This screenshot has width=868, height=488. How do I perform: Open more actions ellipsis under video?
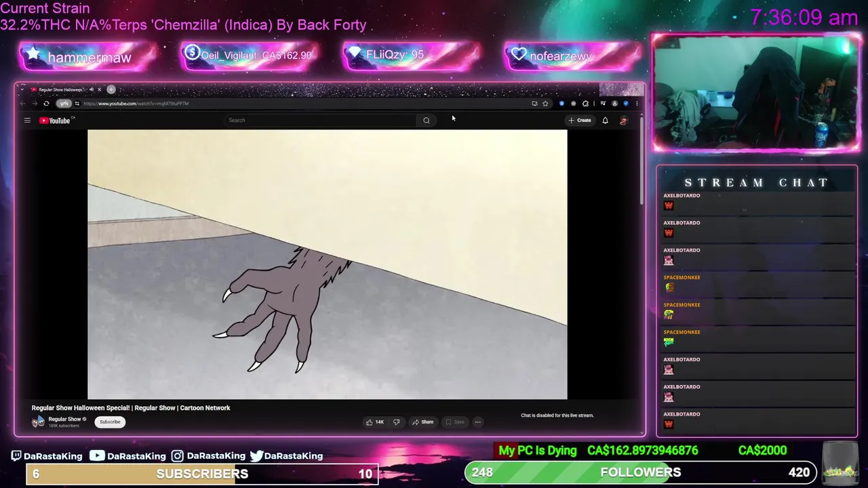pos(477,422)
